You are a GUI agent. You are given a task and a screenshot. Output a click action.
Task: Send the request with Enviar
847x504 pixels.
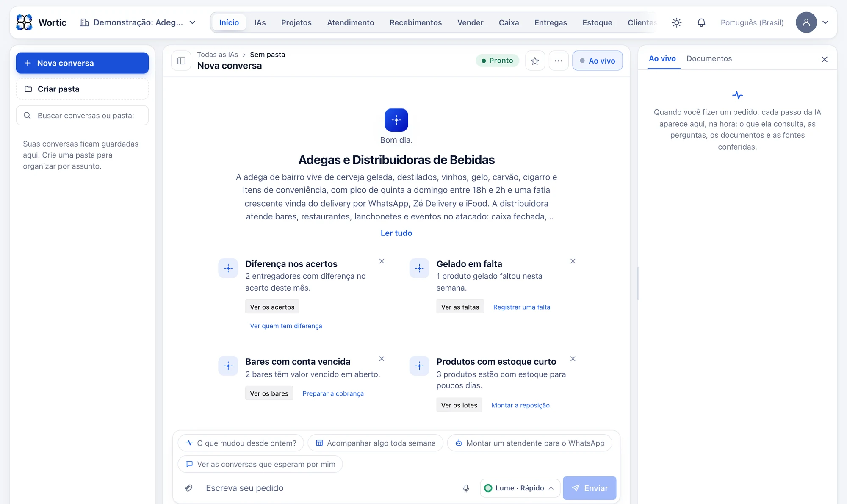589,488
